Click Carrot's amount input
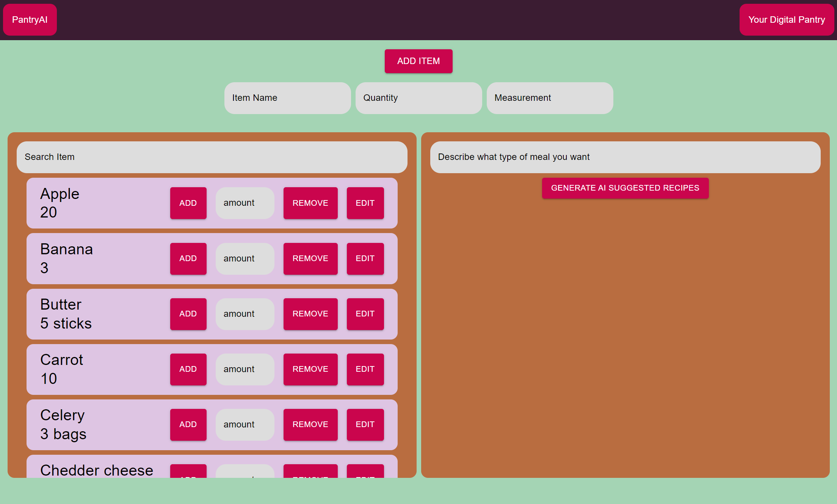This screenshot has height=504, width=837. [x=245, y=369]
